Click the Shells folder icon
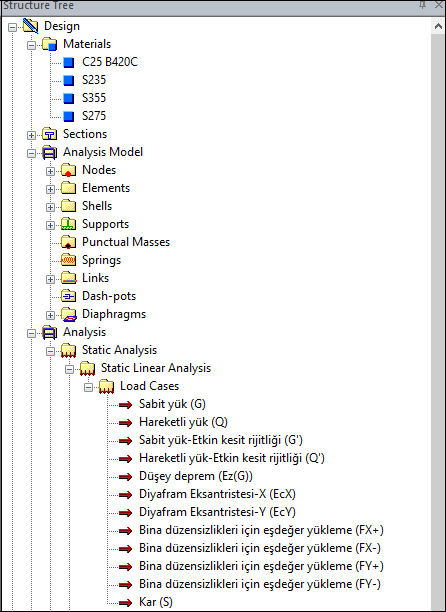This screenshot has height=612, width=446. coord(68,206)
